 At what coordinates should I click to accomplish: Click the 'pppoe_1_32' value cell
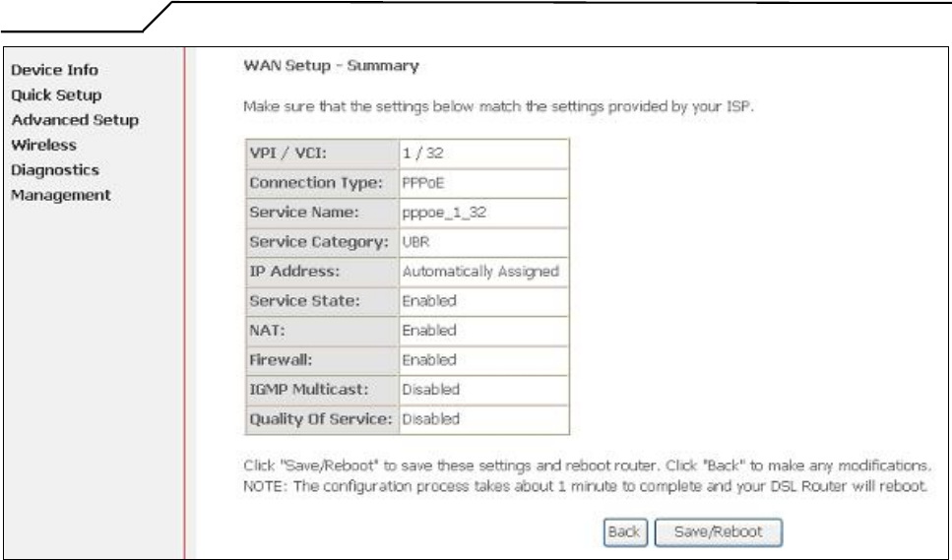[484, 213]
